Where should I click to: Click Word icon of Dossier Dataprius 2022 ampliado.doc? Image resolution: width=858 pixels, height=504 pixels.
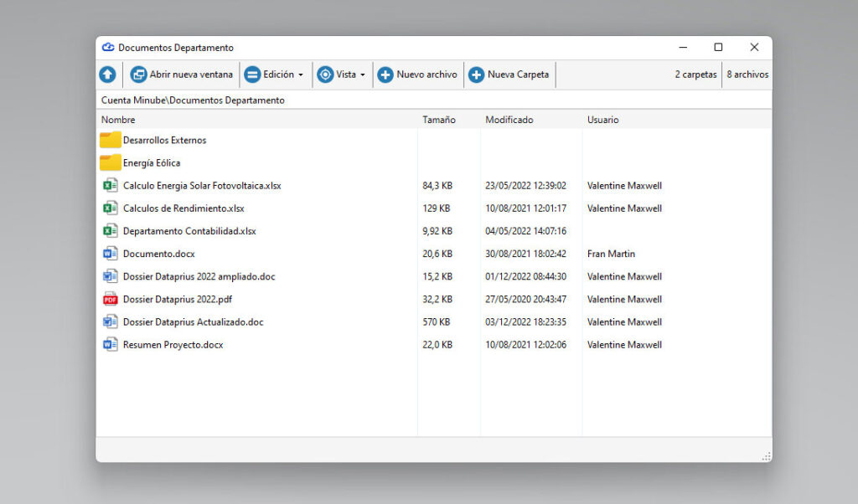point(110,276)
